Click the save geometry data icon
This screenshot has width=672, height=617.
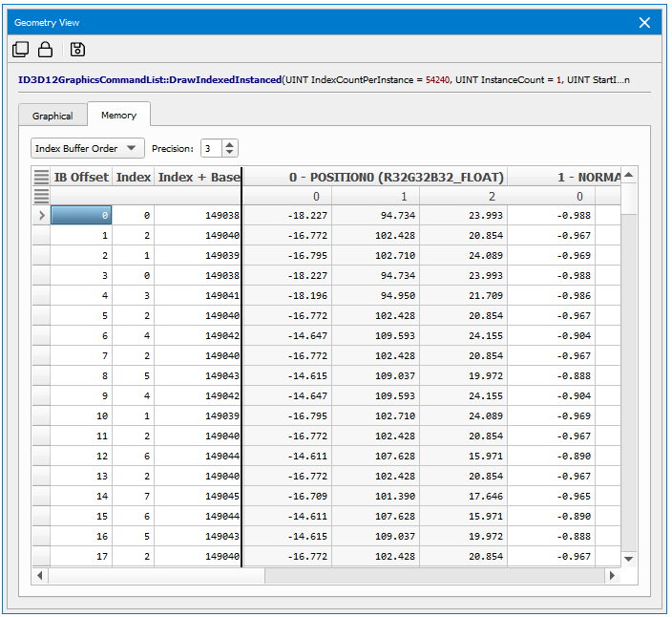77,50
